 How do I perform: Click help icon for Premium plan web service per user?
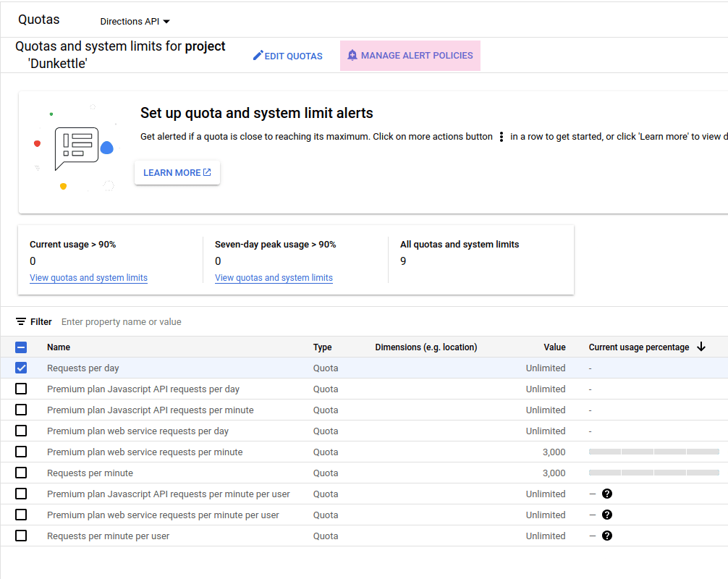click(x=607, y=515)
